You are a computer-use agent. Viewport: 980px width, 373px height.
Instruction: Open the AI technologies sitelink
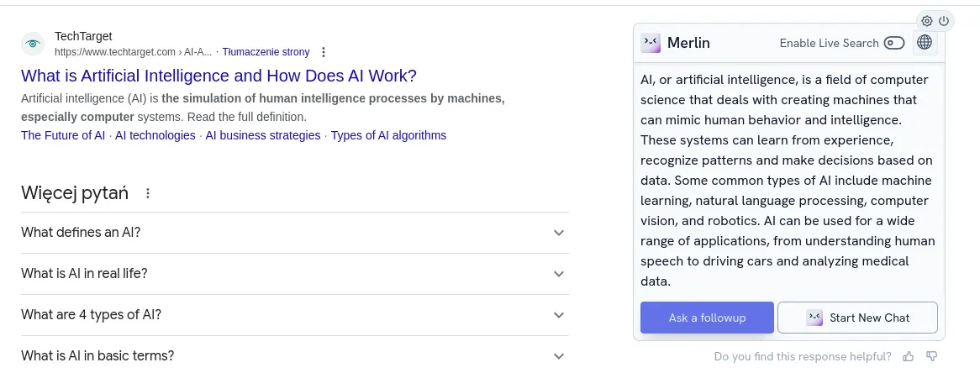click(x=155, y=135)
